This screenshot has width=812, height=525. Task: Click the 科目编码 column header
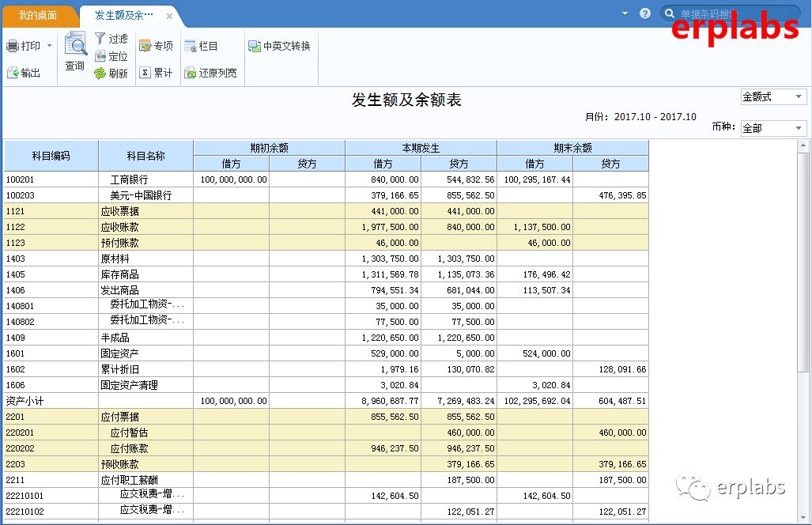(51, 156)
